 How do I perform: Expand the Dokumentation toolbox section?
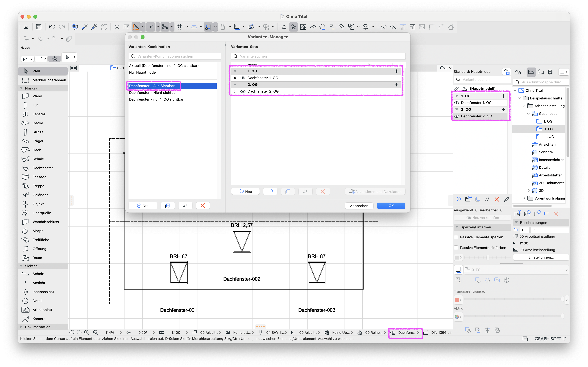point(21,327)
